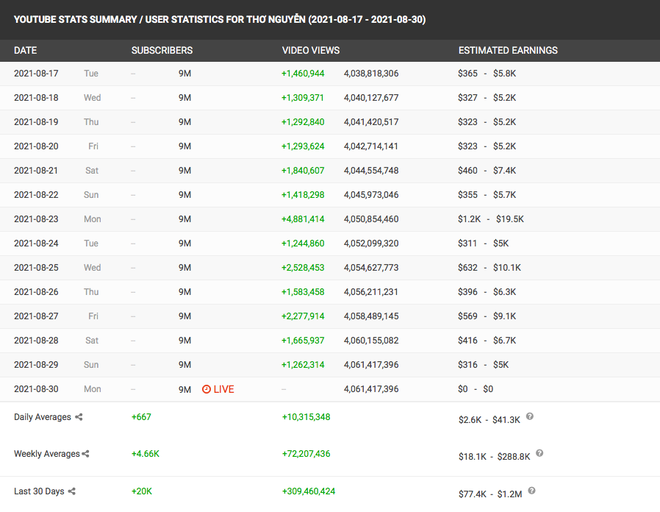Click the date 2021-08-29
The width and height of the screenshot is (660, 512).
(36, 365)
